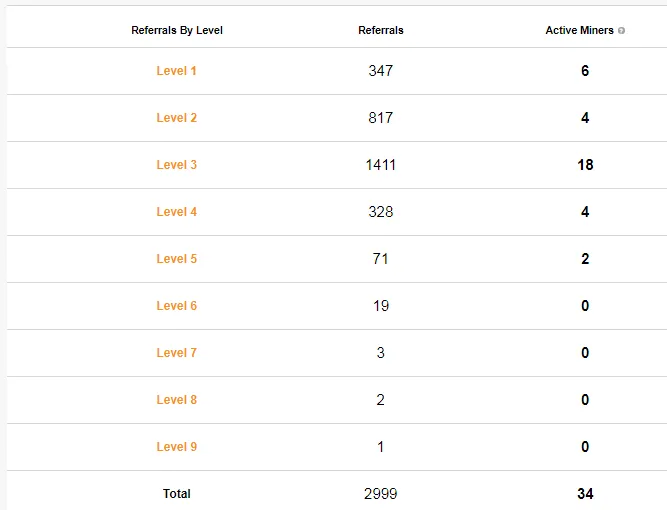This screenshot has height=510, width=667.
Task: Click Level 8 active miners value 0
Action: (585, 400)
